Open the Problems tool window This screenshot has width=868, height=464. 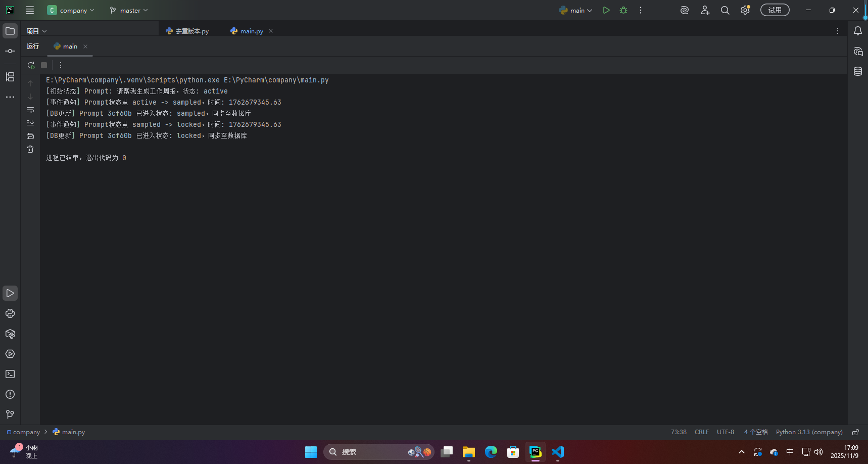click(10, 394)
